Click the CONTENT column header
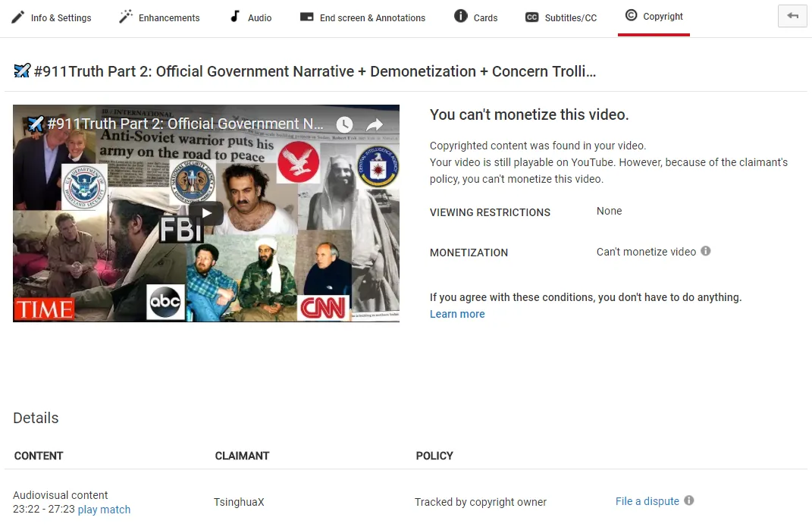The height and width of the screenshot is (527, 812). point(39,456)
